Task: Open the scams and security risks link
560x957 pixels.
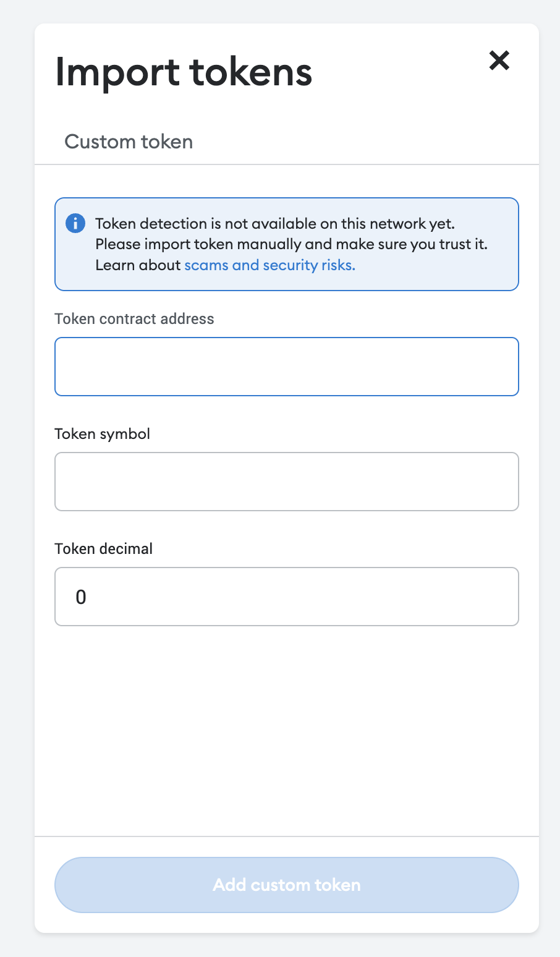Action: point(269,265)
